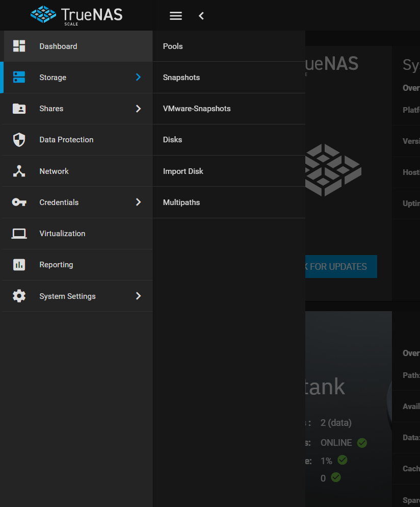Click the green check next to 1%
This screenshot has height=507, width=420.
pos(343,460)
